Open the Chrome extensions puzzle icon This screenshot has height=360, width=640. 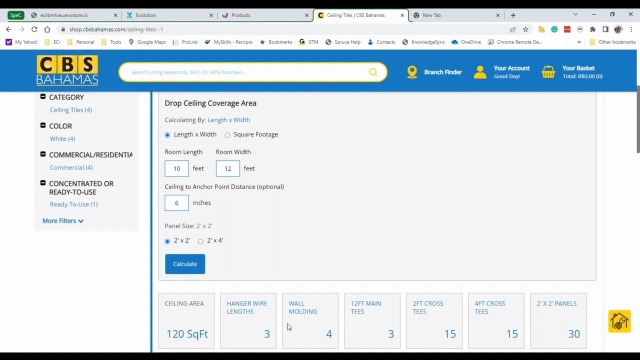(x=593, y=29)
